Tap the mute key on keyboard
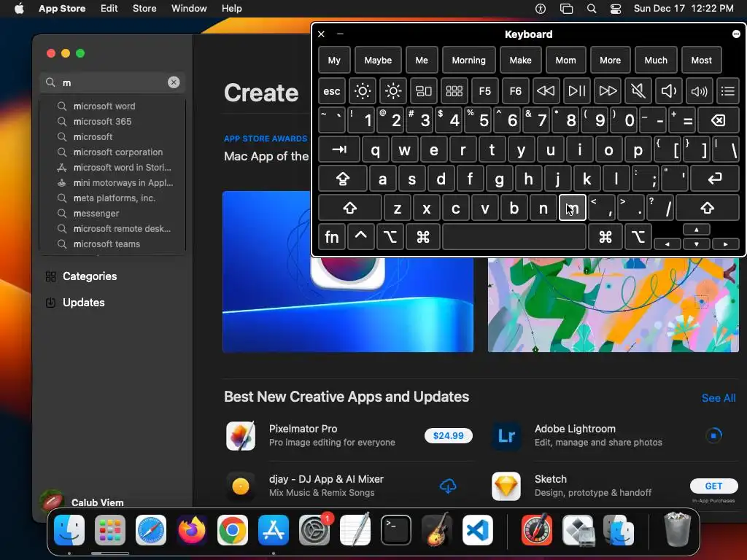Image resolution: width=747 pixels, height=560 pixels. (x=638, y=91)
